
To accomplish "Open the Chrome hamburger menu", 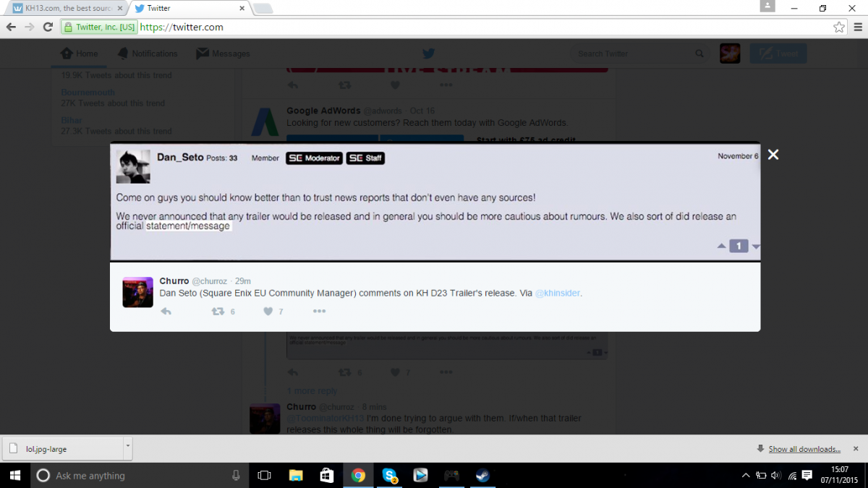I will pyautogui.click(x=857, y=27).
